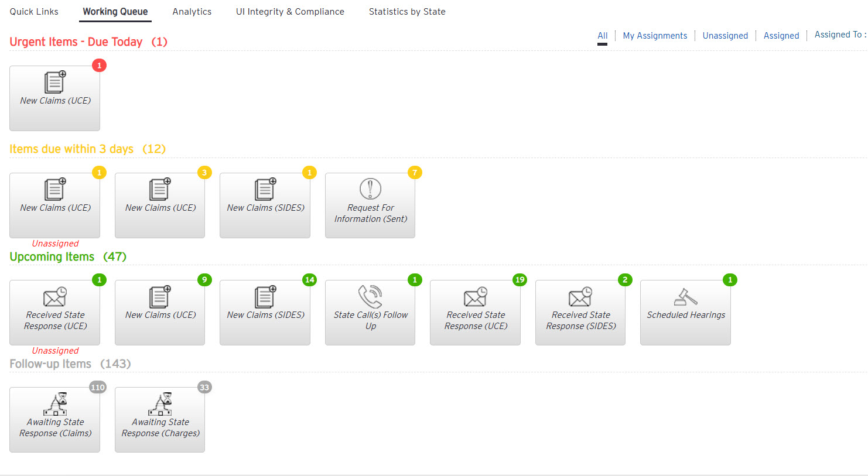Image resolution: width=868 pixels, height=476 pixels.
Task: Click the yellow 7 count badge
Action: click(415, 173)
